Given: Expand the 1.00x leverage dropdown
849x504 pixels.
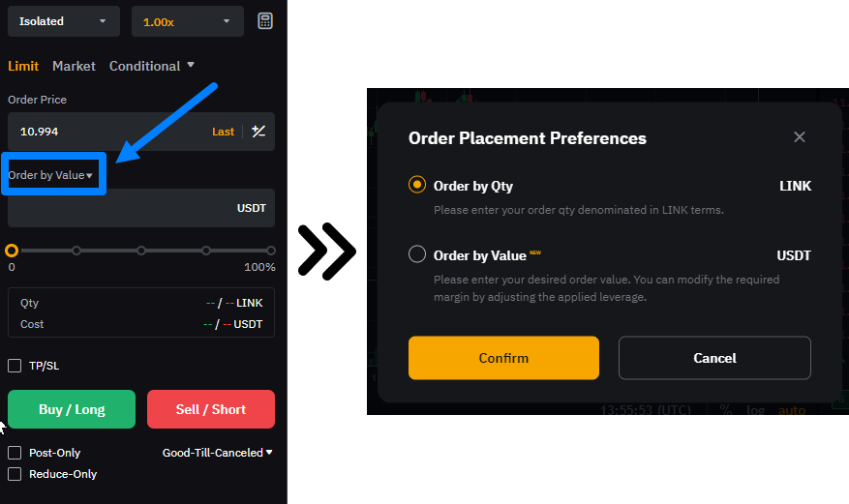Looking at the screenshot, I should 188,21.
